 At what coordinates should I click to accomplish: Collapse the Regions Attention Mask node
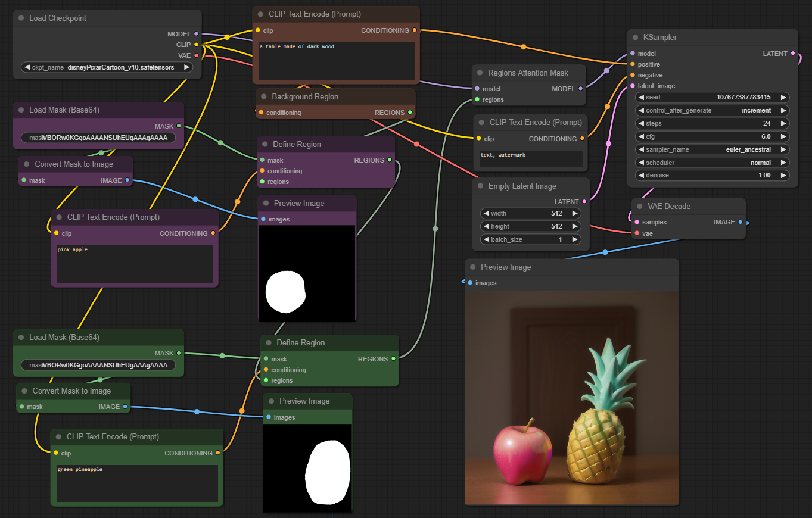[480, 73]
